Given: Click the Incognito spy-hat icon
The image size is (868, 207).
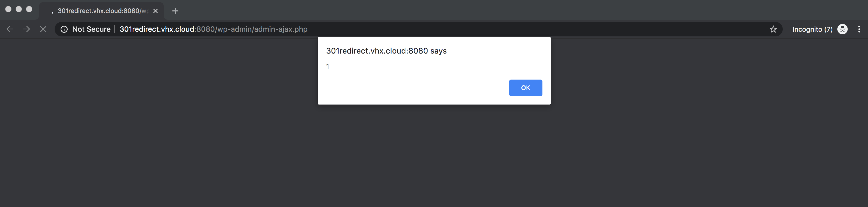Looking at the screenshot, I should (843, 29).
